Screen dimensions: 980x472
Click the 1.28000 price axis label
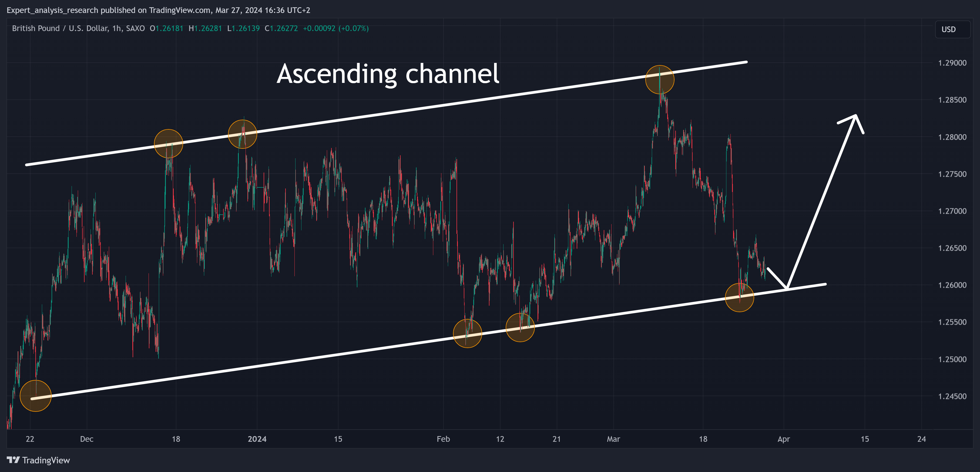tap(952, 137)
